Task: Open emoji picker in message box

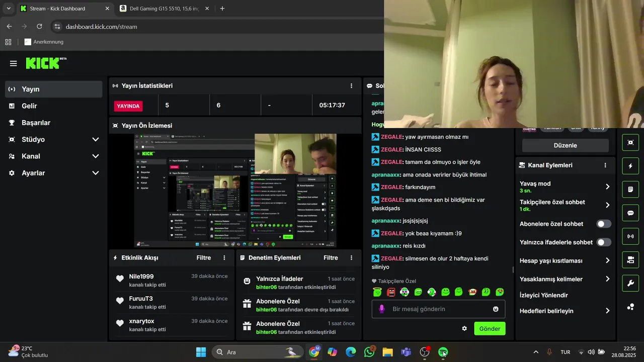Action: click(x=496, y=309)
